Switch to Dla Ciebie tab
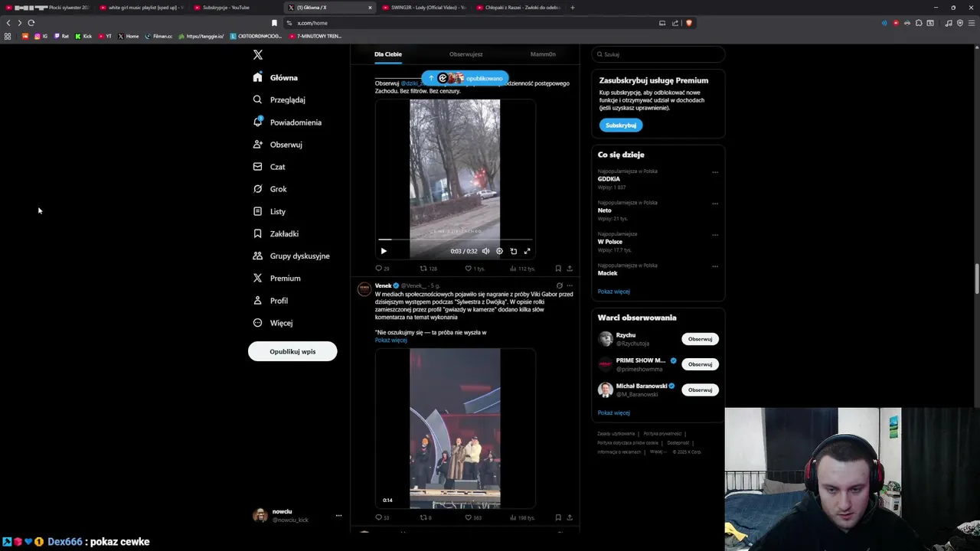This screenshot has width=980, height=551. point(388,54)
